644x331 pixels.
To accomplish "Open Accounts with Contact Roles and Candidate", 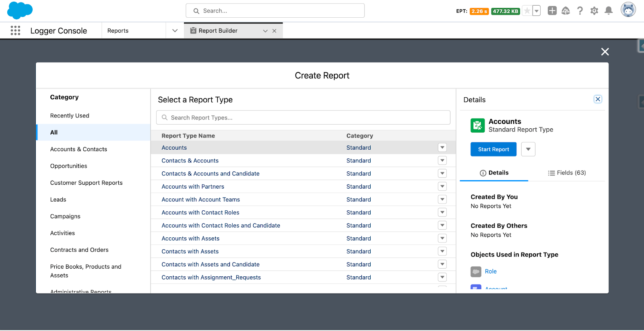I will [221, 226].
